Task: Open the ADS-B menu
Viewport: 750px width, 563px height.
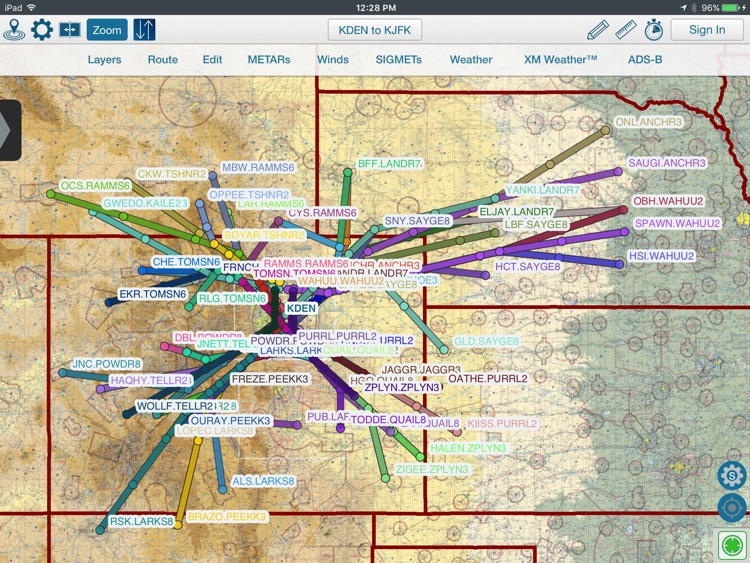Action: coord(645,60)
